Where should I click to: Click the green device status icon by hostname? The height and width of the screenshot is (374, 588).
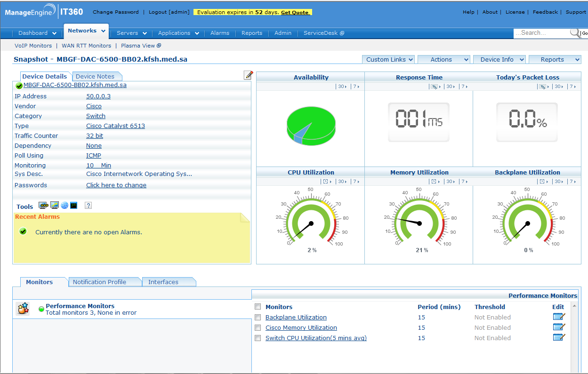tap(19, 86)
